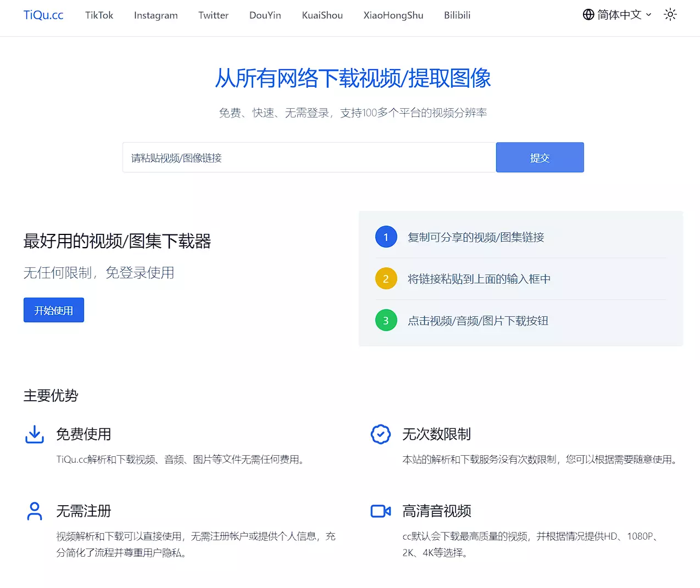Open the Bilibili navigation link
The image size is (700, 588).
click(x=457, y=15)
